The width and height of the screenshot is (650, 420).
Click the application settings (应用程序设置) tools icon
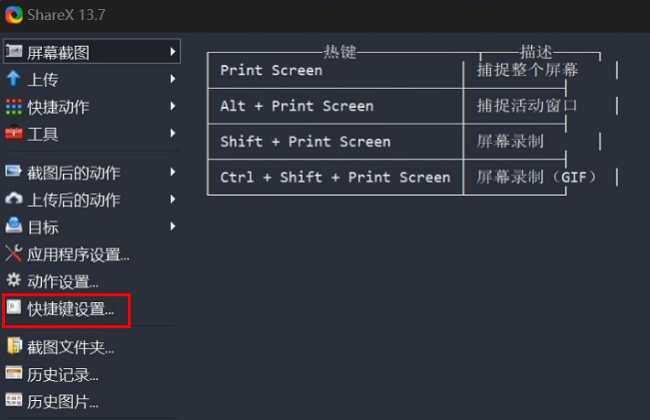14,254
